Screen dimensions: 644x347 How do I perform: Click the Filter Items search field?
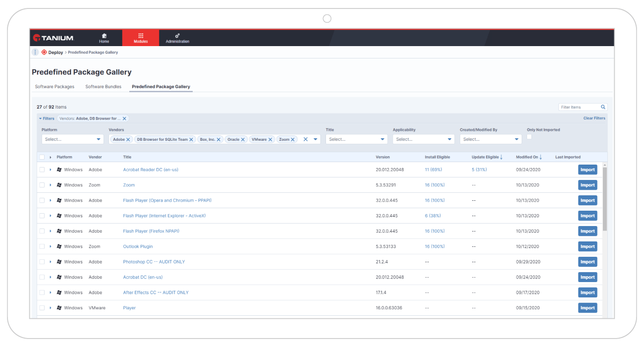(x=579, y=107)
